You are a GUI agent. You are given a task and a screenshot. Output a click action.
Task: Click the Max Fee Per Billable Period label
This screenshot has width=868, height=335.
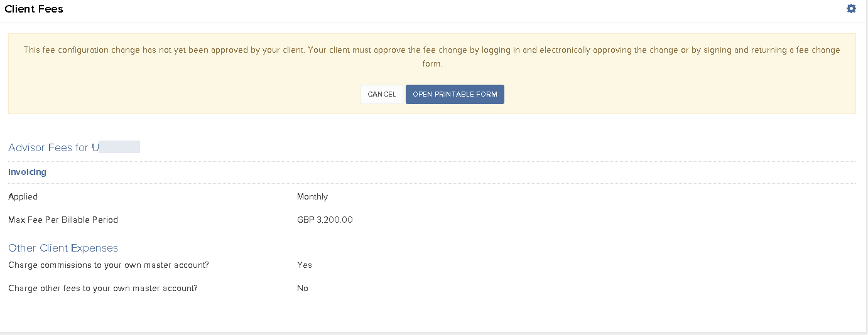pyautogui.click(x=63, y=220)
